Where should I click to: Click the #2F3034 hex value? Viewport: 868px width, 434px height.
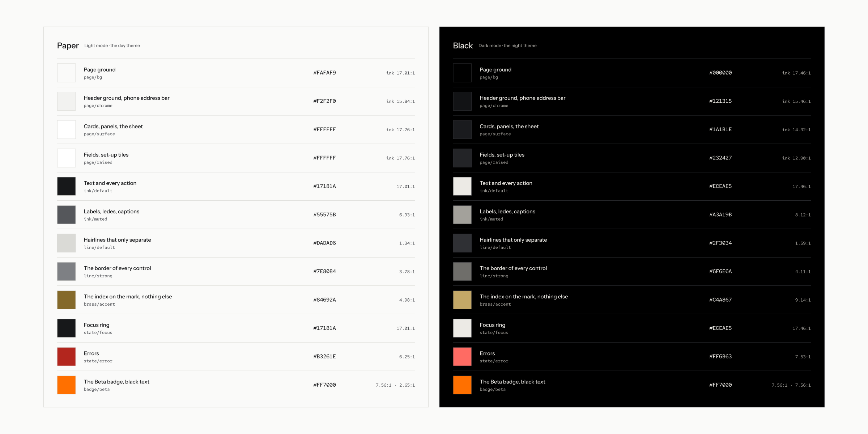(x=720, y=243)
